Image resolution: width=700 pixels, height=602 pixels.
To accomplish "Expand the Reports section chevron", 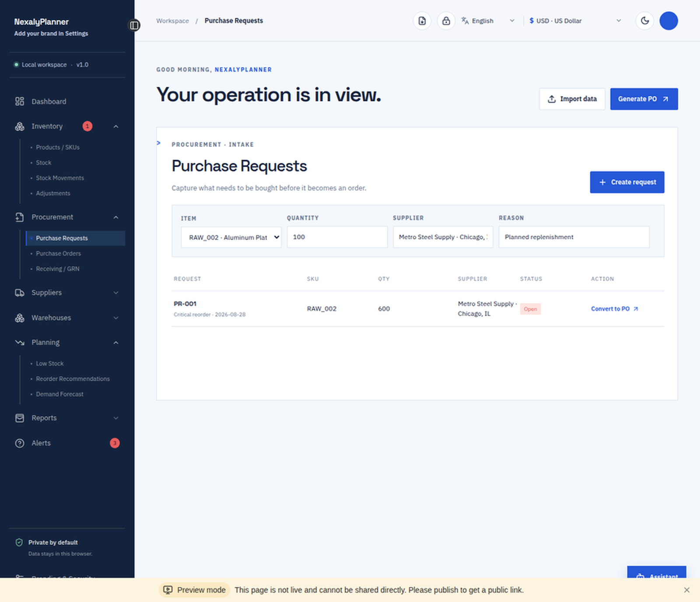I will click(116, 418).
